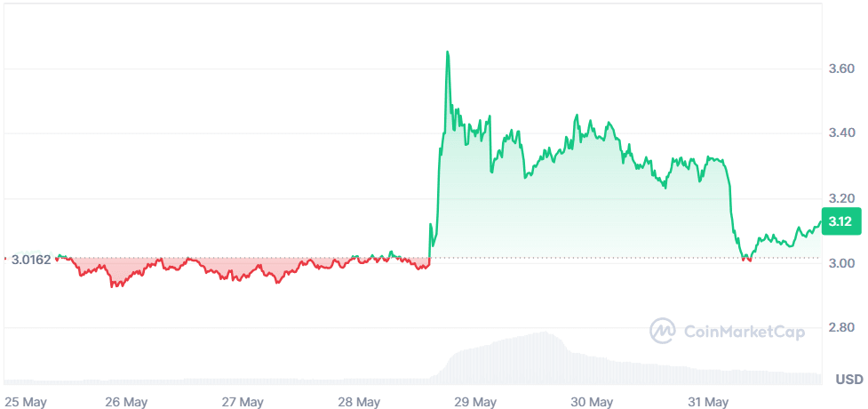The width and height of the screenshot is (868, 409).
Task: Click the 3.20 price axis label
Action: (840, 198)
